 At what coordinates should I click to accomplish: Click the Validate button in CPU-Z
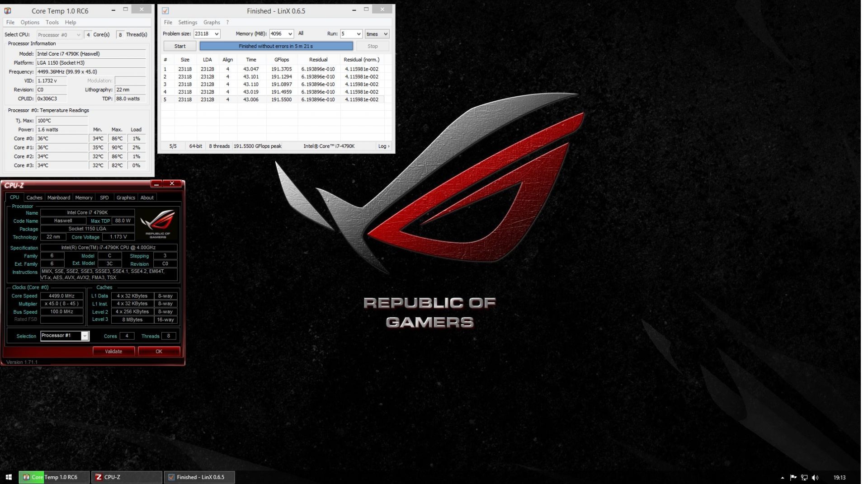click(x=113, y=351)
